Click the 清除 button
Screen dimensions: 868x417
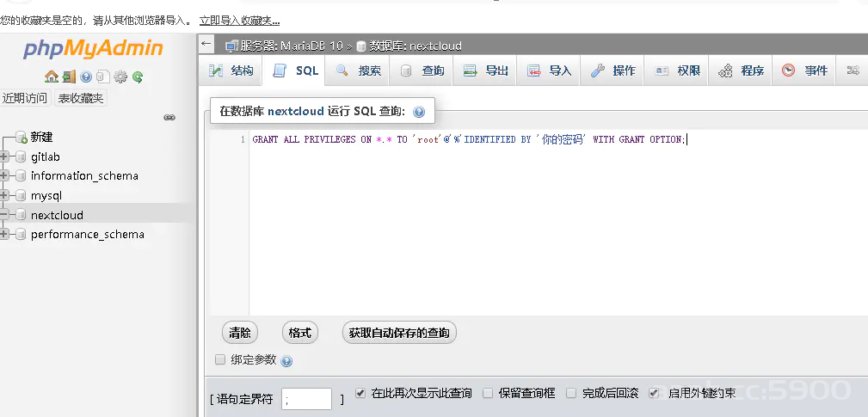pyautogui.click(x=240, y=333)
